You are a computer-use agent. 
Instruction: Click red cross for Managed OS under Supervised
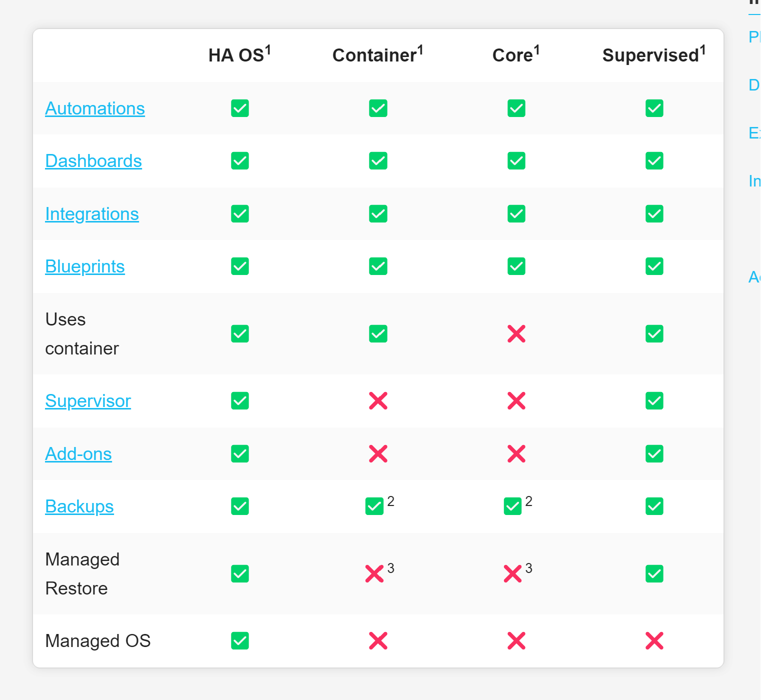[654, 641]
